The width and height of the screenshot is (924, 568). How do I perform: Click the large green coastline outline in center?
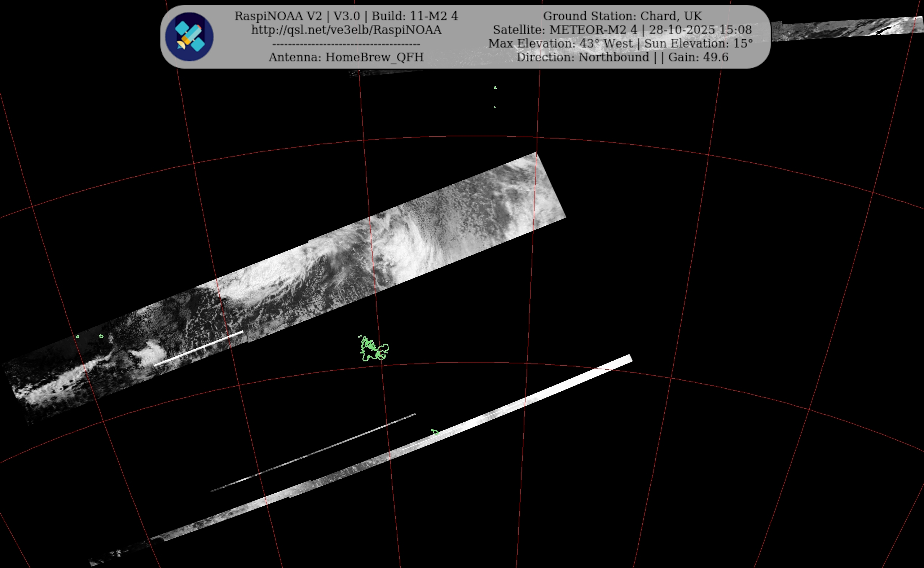click(374, 349)
